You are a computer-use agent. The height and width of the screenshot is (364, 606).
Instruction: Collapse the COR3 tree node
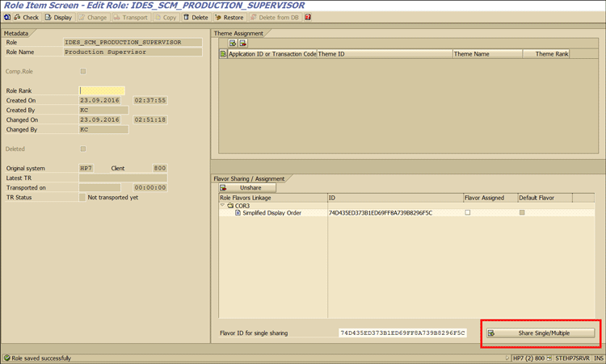222,206
